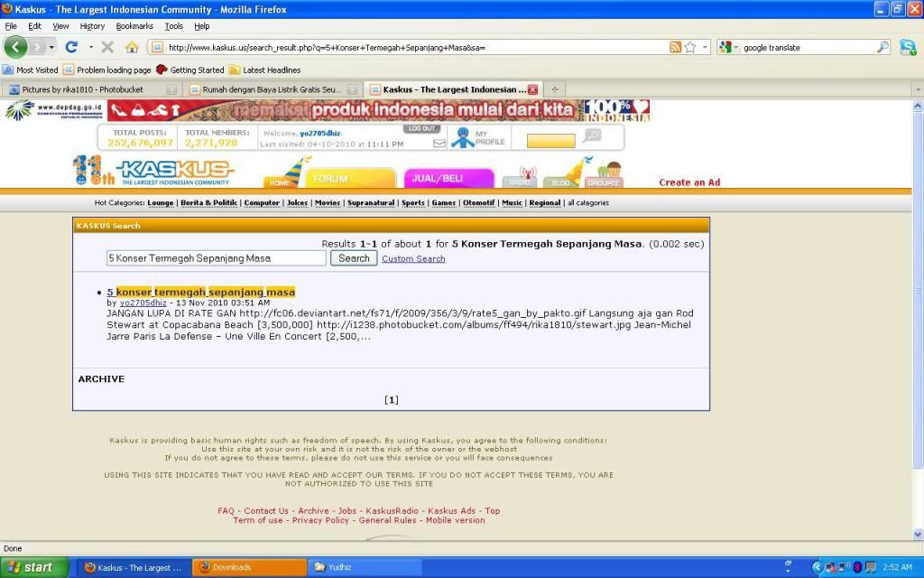Open the FORUM section
This screenshot has width=924, height=578.
[x=351, y=178]
